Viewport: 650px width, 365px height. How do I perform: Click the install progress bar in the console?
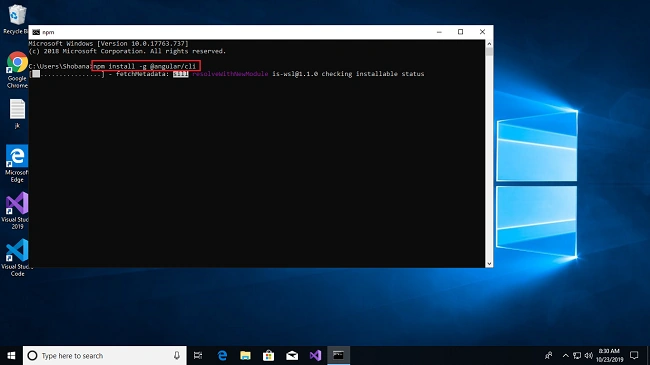coord(67,74)
